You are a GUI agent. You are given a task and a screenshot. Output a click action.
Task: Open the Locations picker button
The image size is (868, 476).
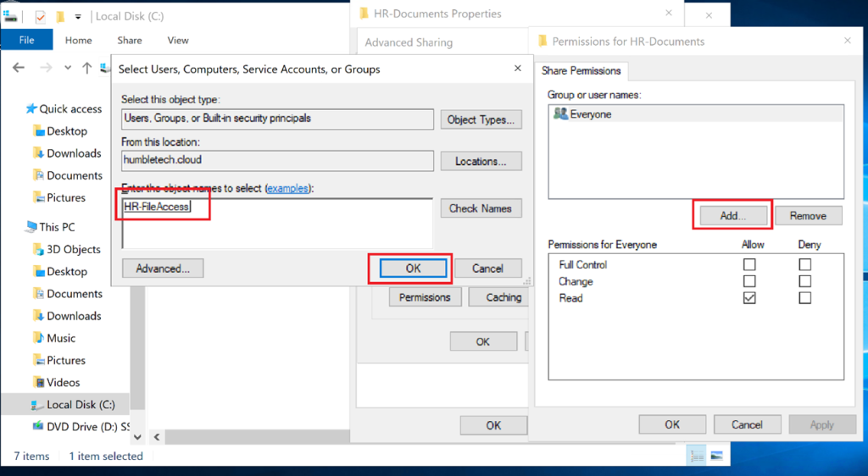click(481, 161)
